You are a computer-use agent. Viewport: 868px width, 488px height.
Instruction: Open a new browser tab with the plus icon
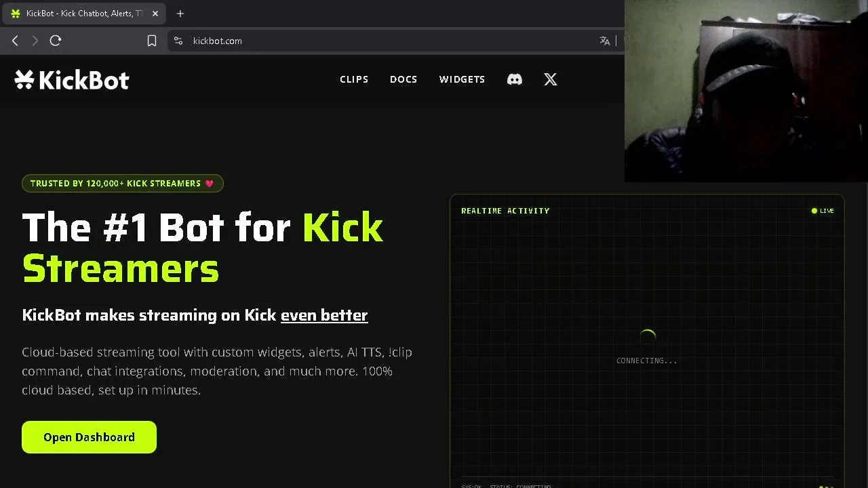(x=180, y=14)
